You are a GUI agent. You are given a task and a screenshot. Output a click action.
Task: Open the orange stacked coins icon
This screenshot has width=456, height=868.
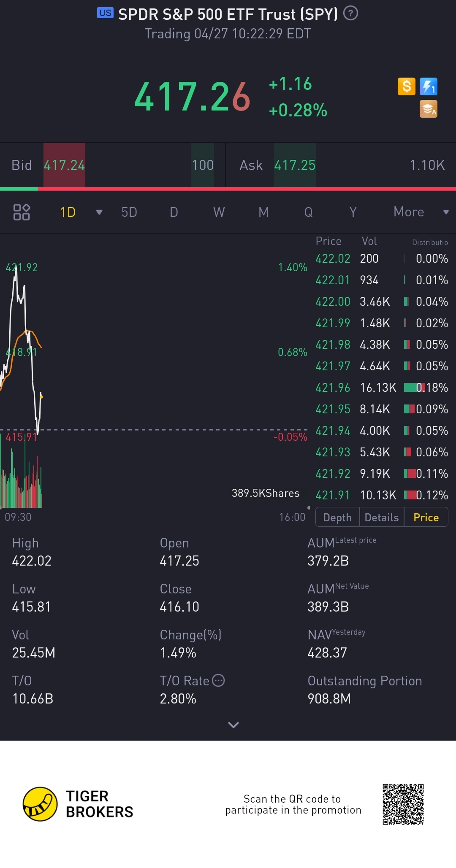[x=429, y=109]
